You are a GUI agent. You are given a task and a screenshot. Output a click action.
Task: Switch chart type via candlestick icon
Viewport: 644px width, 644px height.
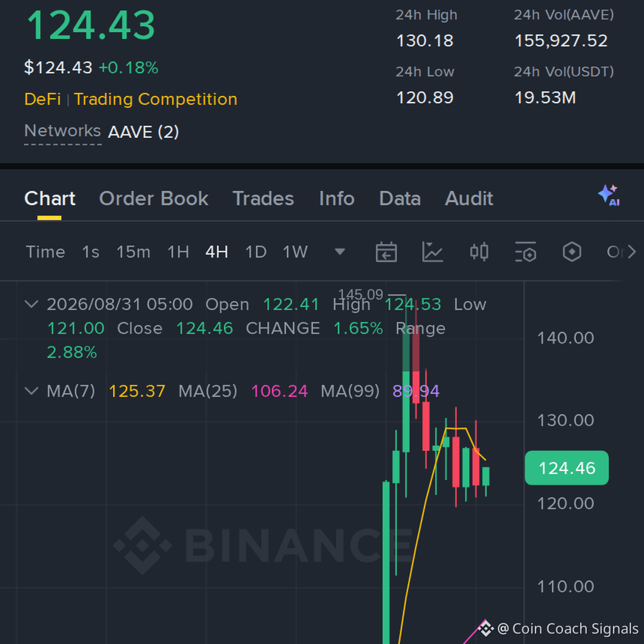479,252
